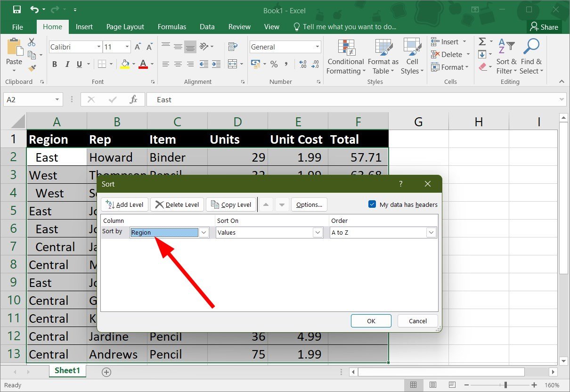This screenshot has width=570, height=392.
Task: Toggle Italic formatting
Action: 67,64
